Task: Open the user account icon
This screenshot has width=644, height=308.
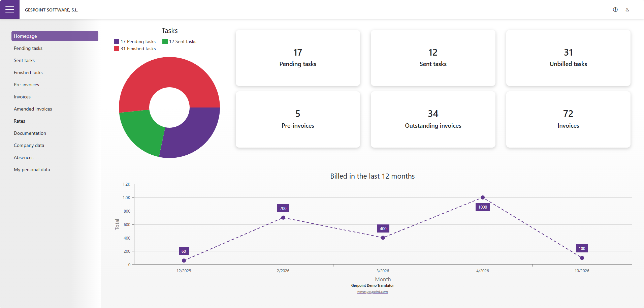Action: [627, 10]
